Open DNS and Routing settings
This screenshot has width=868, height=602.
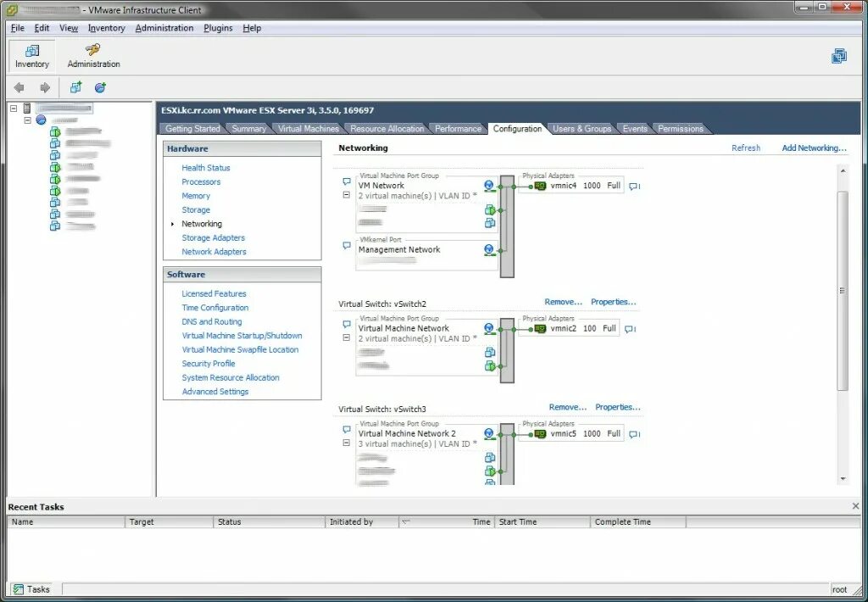tap(211, 321)
